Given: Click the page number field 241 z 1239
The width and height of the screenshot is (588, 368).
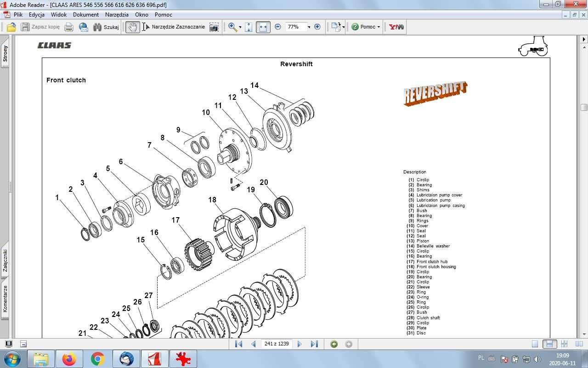Looking at the screenshot, I should (x=277, y=344).
